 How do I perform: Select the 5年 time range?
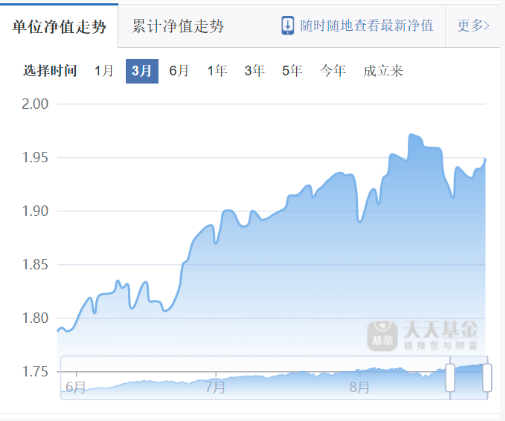coord(292,71)
